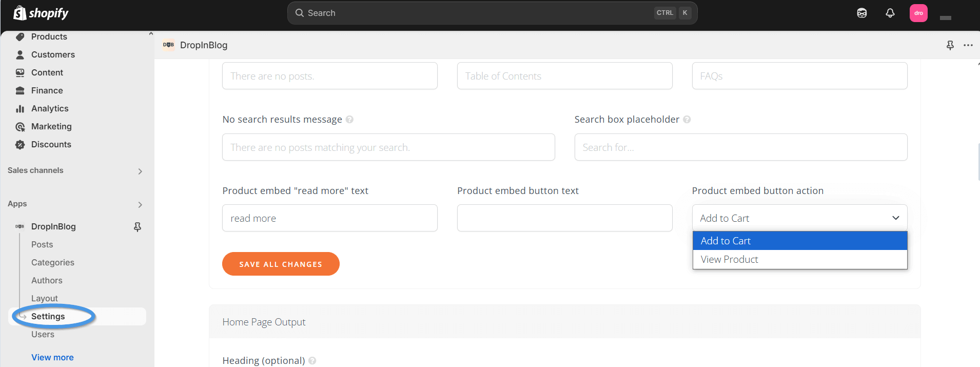Open DropInBlog Posts
980x367 pixels.
point(42,244)
